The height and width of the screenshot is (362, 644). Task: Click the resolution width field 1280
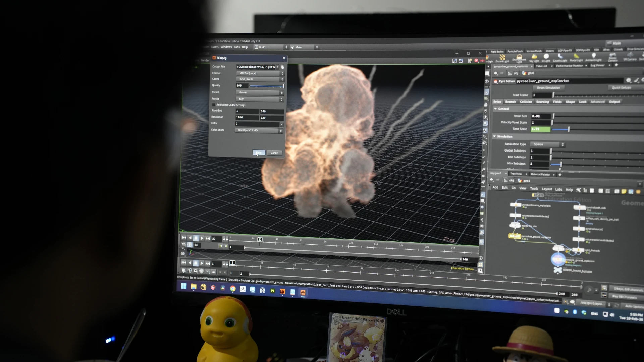(247, 118)
